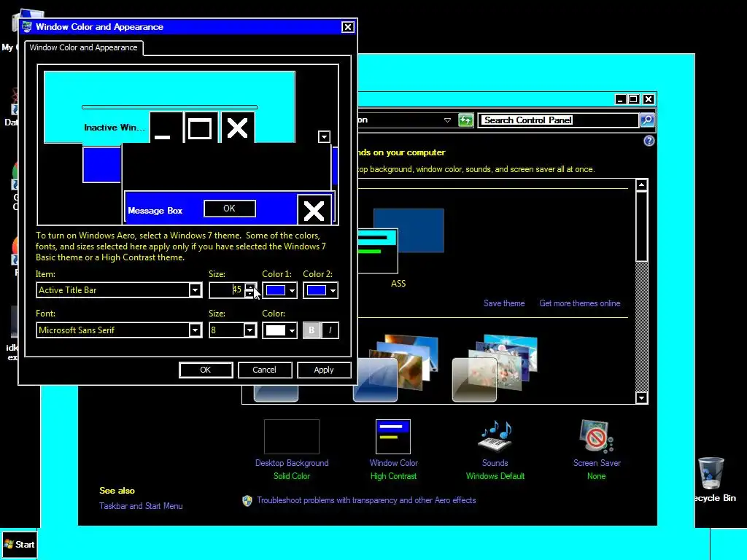The image size is (747, 560).
Task: Increase item Size with spinner up arrow
Action: 249,287
